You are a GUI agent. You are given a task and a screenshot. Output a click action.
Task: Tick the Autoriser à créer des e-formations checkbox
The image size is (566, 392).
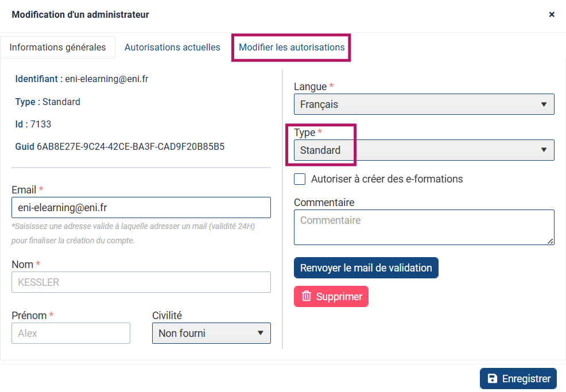(x=300, y=179)
